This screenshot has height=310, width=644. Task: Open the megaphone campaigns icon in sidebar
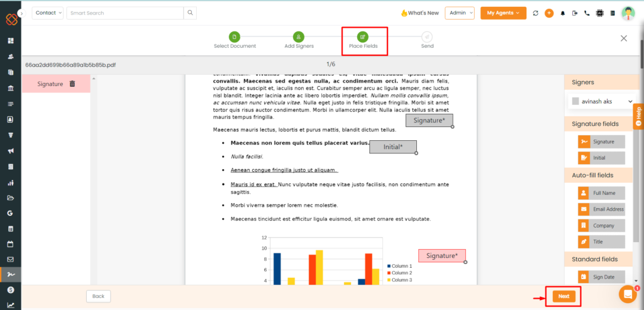click(11, 151)
